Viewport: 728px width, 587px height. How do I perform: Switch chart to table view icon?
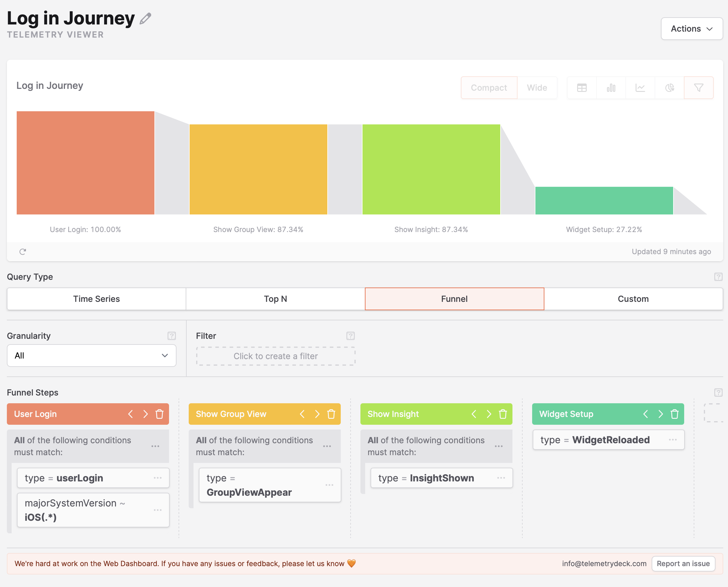pyautogui.click(x=582, y=88)
